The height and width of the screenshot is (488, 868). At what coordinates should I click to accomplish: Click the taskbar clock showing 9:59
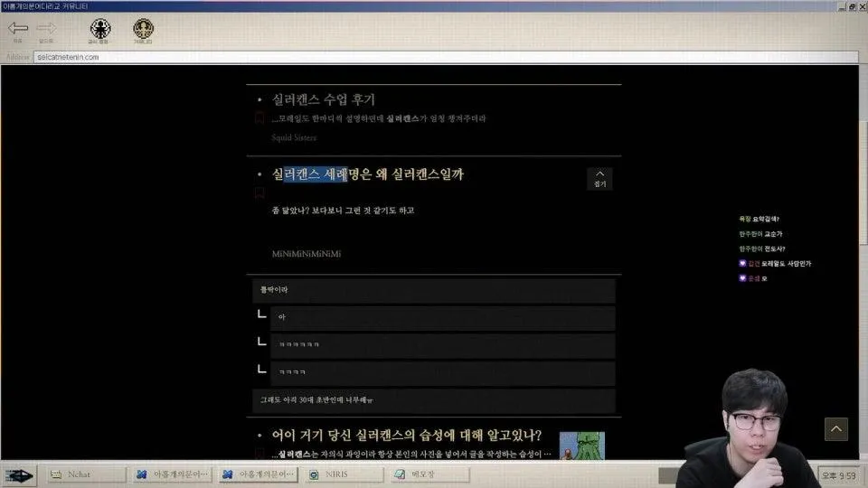[839, 476]
